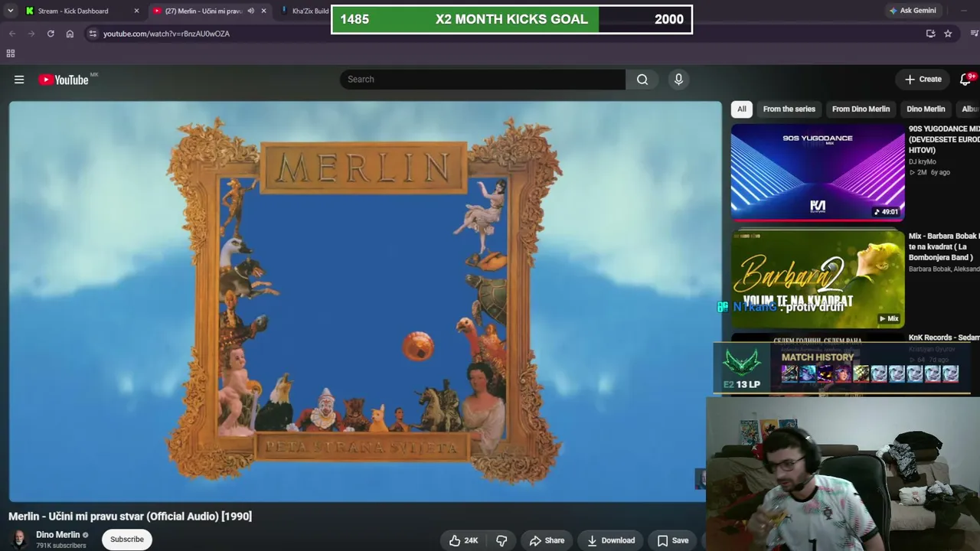Open the 90S YUGODANCE MIX video title
Image resolution: width=980 pixels, height=551 pixels.
944,139
